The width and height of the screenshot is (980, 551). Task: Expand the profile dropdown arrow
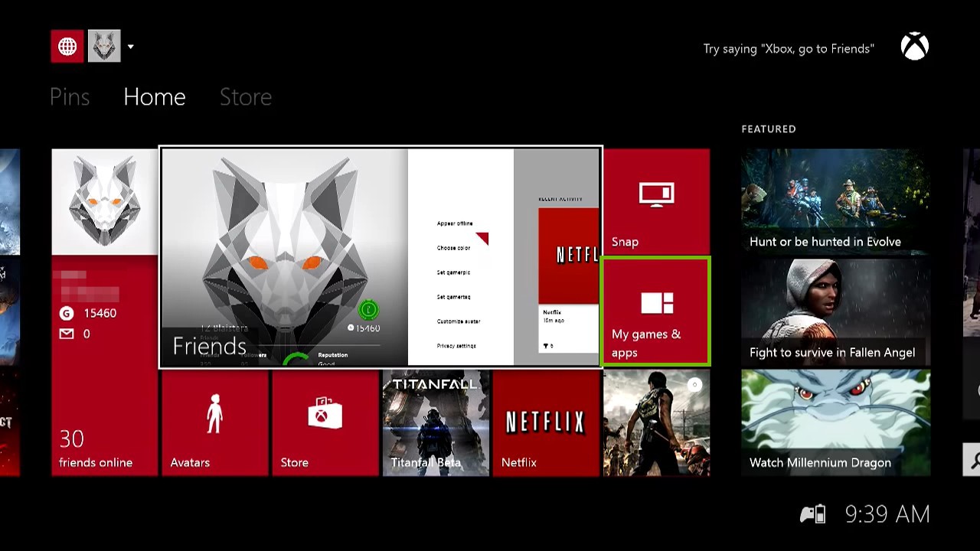click(x=131, y=47)
